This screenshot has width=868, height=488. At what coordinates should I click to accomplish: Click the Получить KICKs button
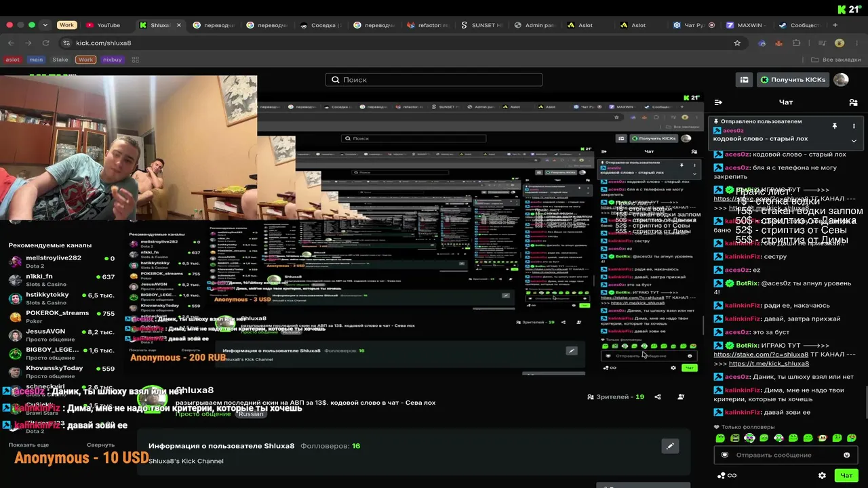[793, 80]
